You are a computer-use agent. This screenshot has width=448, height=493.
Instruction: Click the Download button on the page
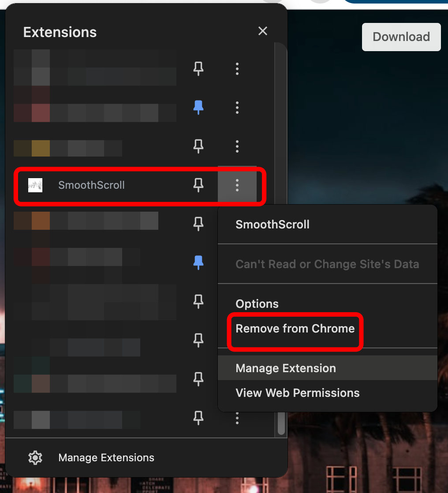pyautogui.click(x=401, y=37)
